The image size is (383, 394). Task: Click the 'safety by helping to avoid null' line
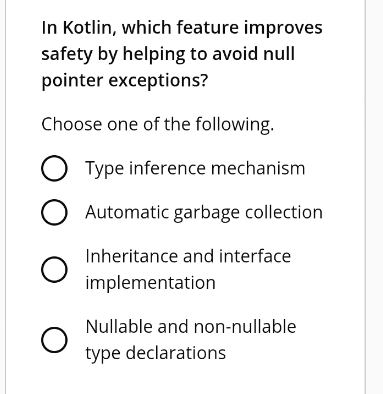tap(168, 54)
